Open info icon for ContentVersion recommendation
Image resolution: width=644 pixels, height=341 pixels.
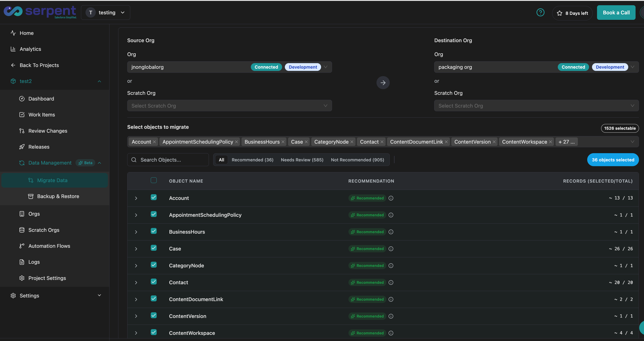click(x=391, y=316)
